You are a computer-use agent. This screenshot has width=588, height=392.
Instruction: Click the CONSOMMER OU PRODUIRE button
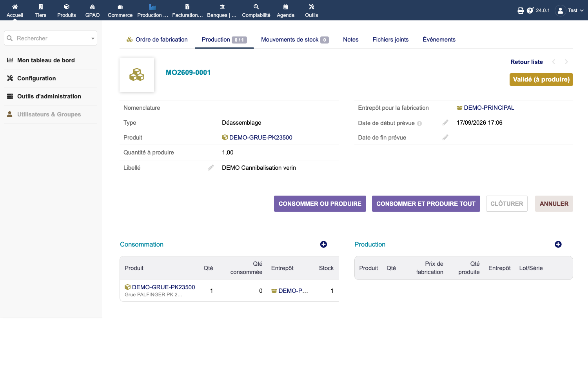pos(320,204)
